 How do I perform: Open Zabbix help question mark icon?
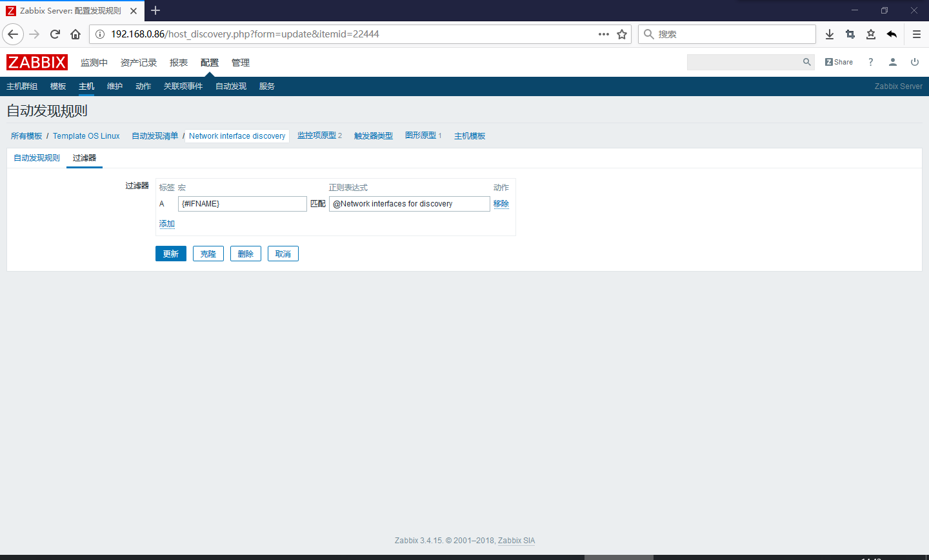click(871, 62)
